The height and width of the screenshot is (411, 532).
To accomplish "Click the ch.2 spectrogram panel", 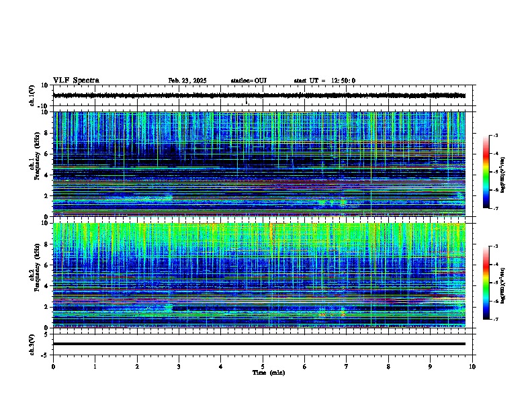I will (x=259, y=275).
